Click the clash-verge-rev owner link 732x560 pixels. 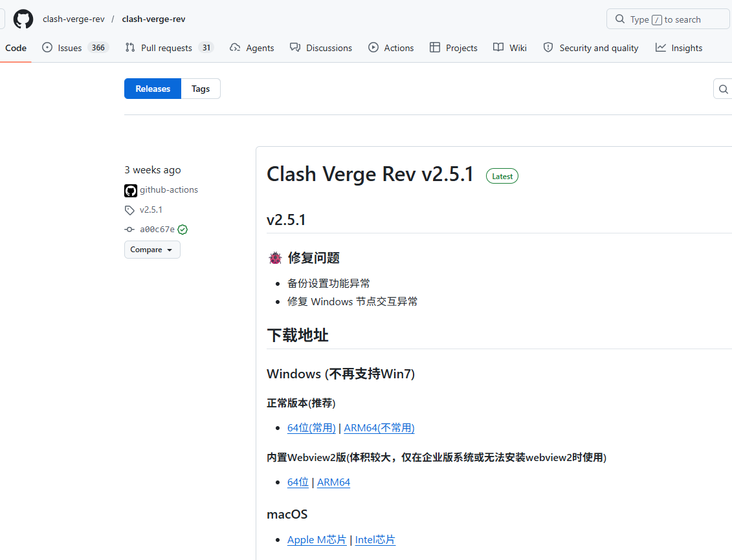[74, 19]
